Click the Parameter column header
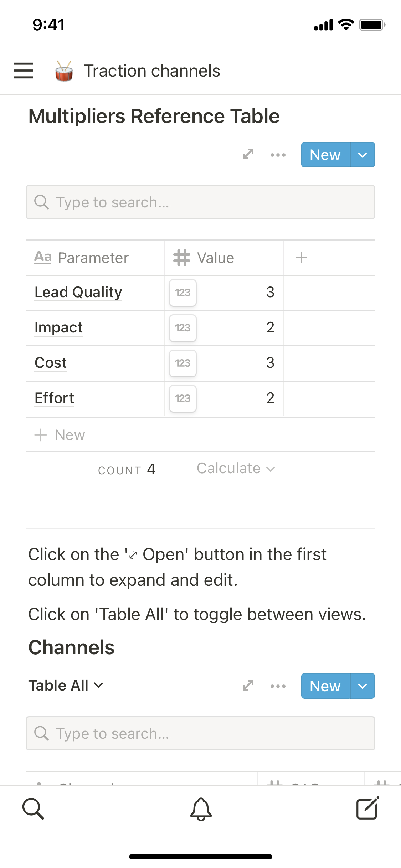 pyautogui.click(x=93, y=258)
